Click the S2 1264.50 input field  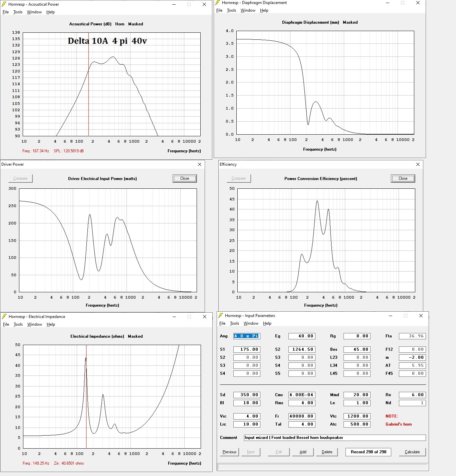pyautogui.click(x=302, y=349)
